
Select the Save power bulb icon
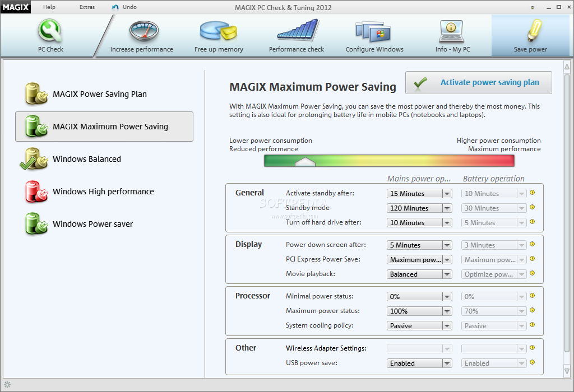[534, 30]
